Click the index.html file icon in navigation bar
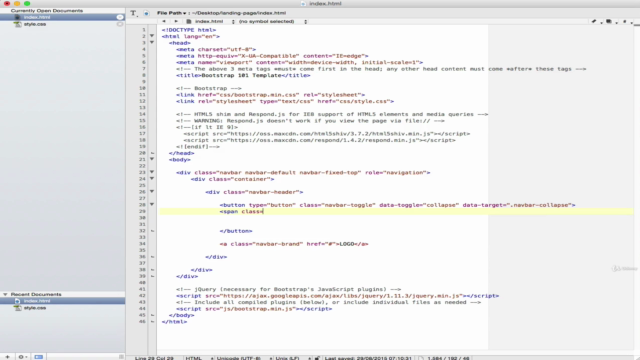The height and width of the screenshot is (360, 640). (189, 21)
